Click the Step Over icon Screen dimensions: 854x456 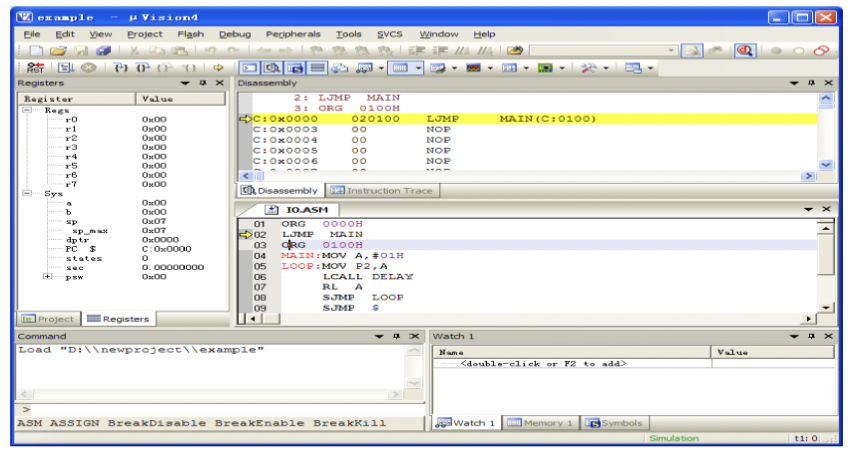[x=143, y=68]
